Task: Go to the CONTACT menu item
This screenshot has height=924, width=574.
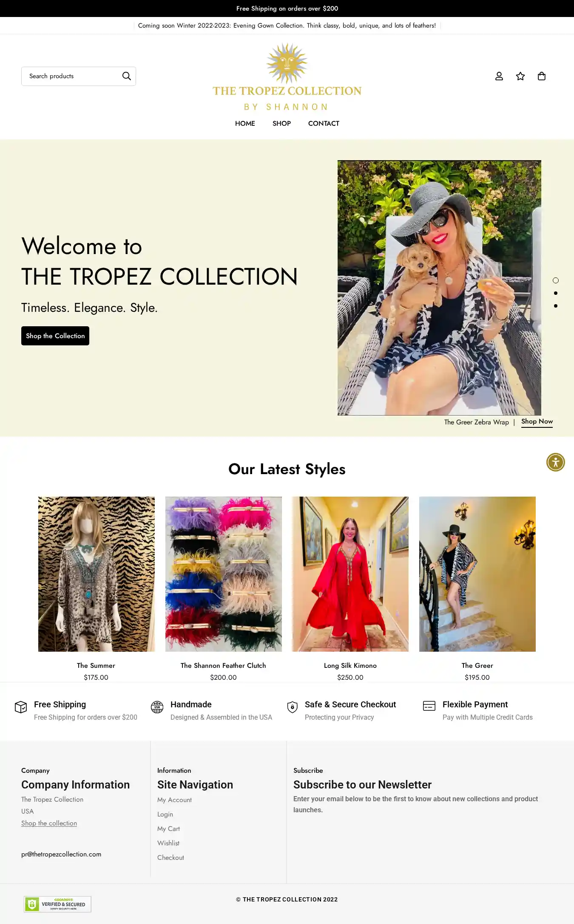Action: [324, 124]
